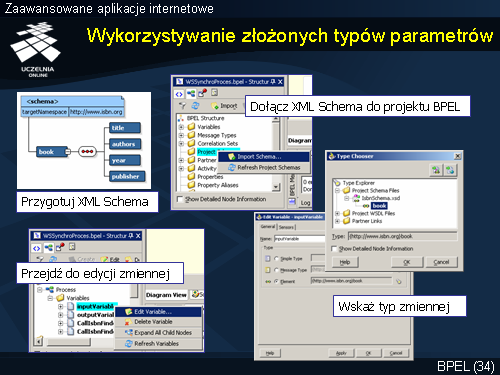Screen dimensions: 500x375
Task: Click book element in schema diagram
Action: click(x=52, y=152)
